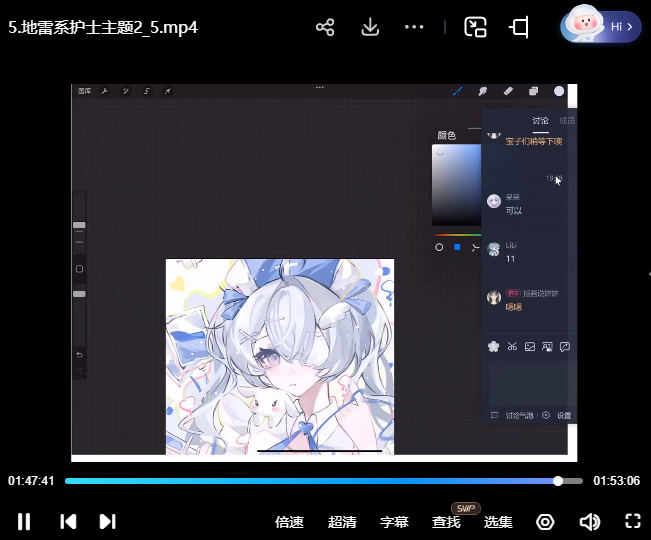Click the 查找 search button
The height and width of the screenshot is (540, 651).
point(446,522)
